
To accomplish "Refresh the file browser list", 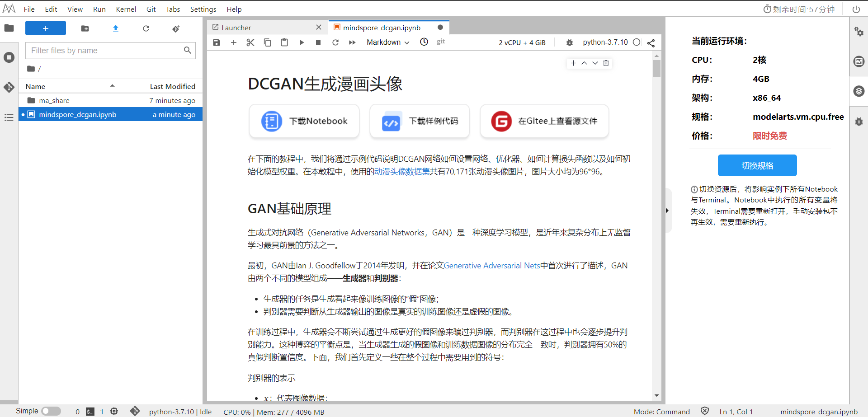I will coord(146,28).
